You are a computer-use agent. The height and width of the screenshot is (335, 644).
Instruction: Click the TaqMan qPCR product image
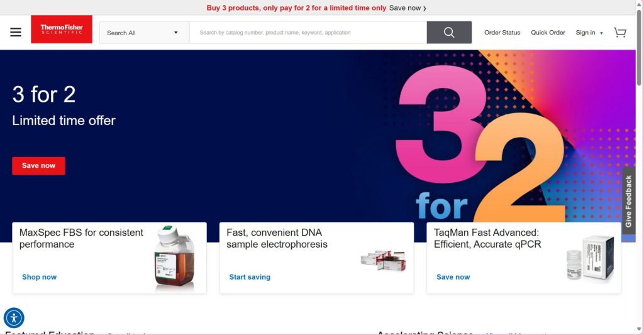590,258
